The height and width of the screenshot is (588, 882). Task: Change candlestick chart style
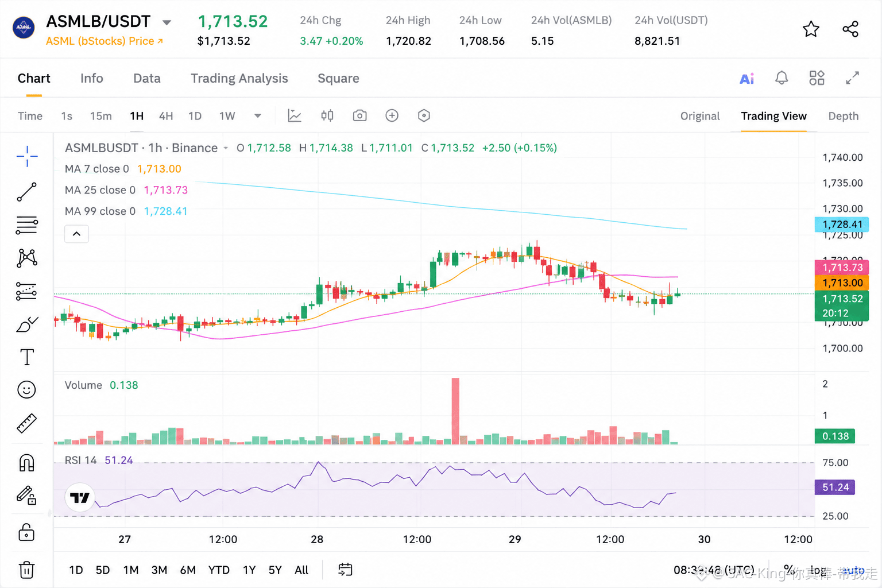click(327, 116)
